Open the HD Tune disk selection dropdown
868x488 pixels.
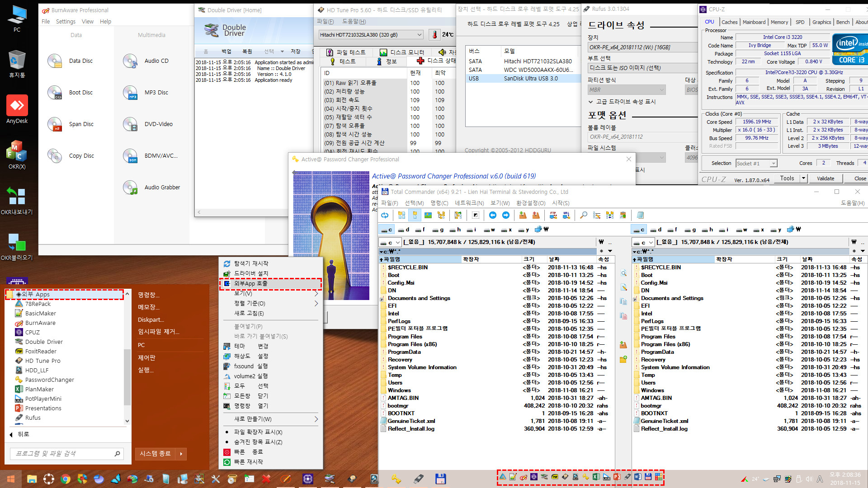coord(419,35)
